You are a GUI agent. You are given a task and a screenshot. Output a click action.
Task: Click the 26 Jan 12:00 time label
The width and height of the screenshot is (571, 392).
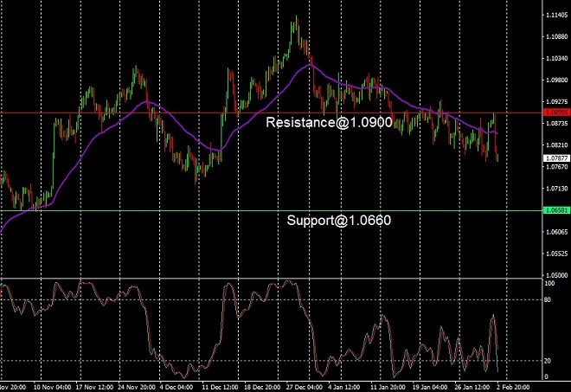[x=472, y=387]
